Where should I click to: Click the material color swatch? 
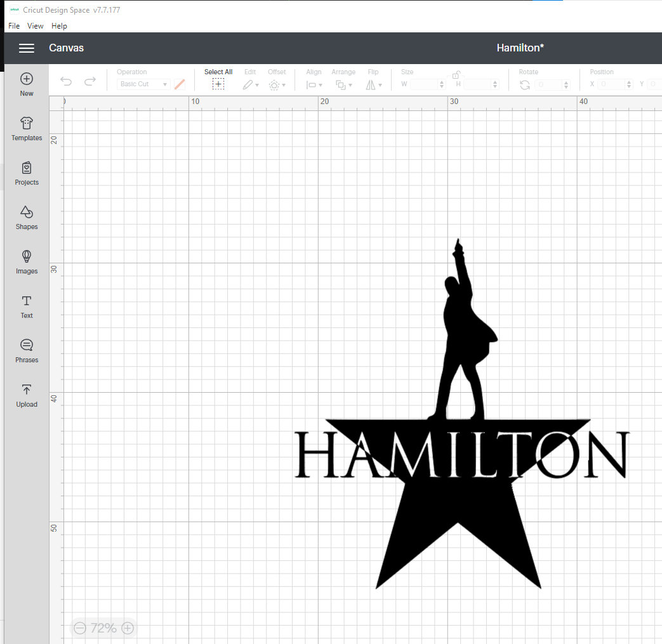click(180, 84)
